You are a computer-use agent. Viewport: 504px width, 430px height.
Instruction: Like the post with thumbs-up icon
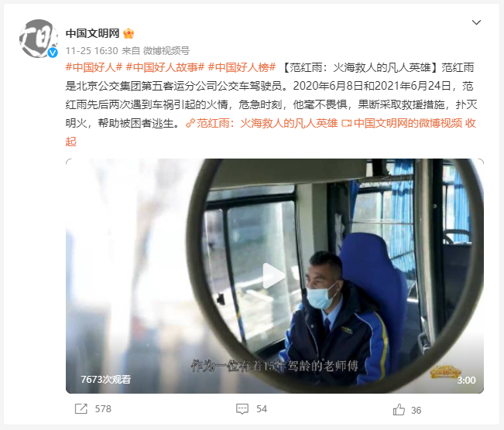click(x=399, y=410)
